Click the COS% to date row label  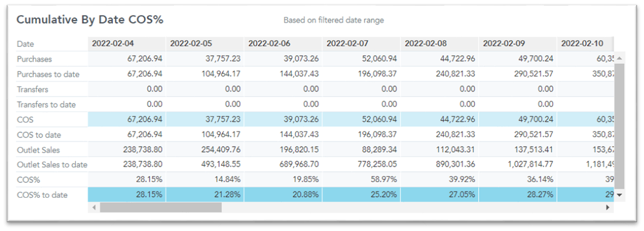43,195
